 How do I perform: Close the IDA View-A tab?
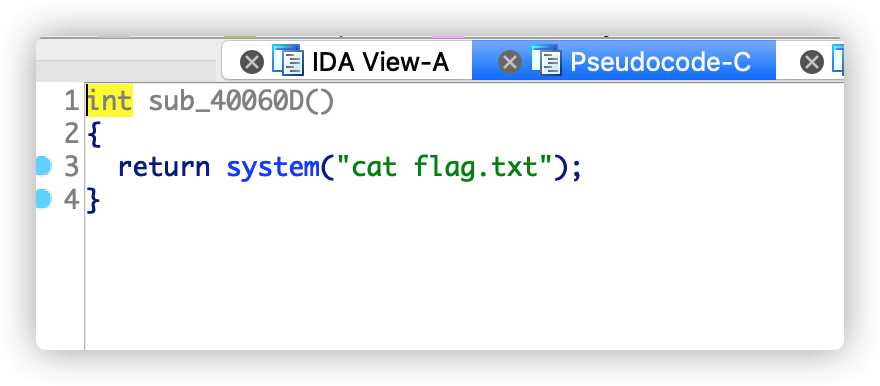coord(251,62)
